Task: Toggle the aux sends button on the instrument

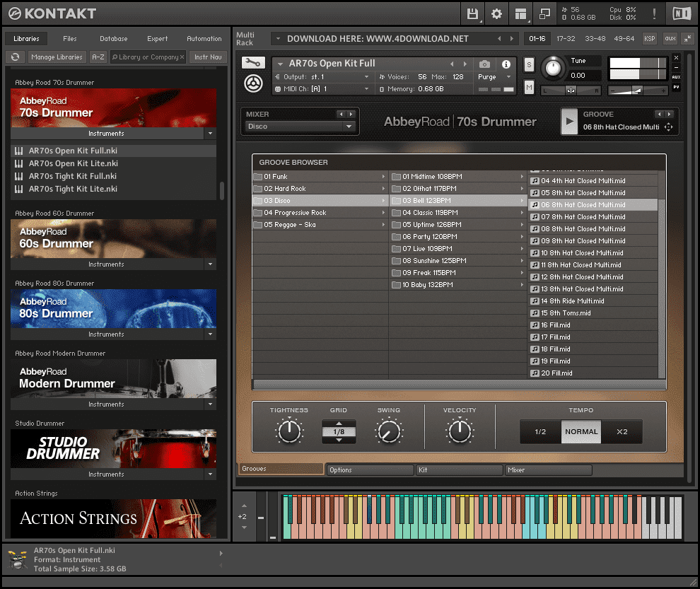Action: tap(676, 76)
